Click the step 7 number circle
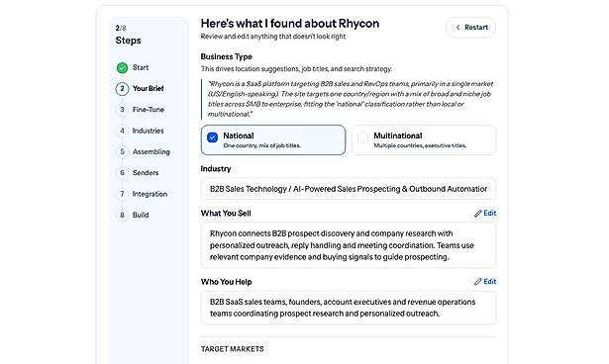 (x=122, y=194)
